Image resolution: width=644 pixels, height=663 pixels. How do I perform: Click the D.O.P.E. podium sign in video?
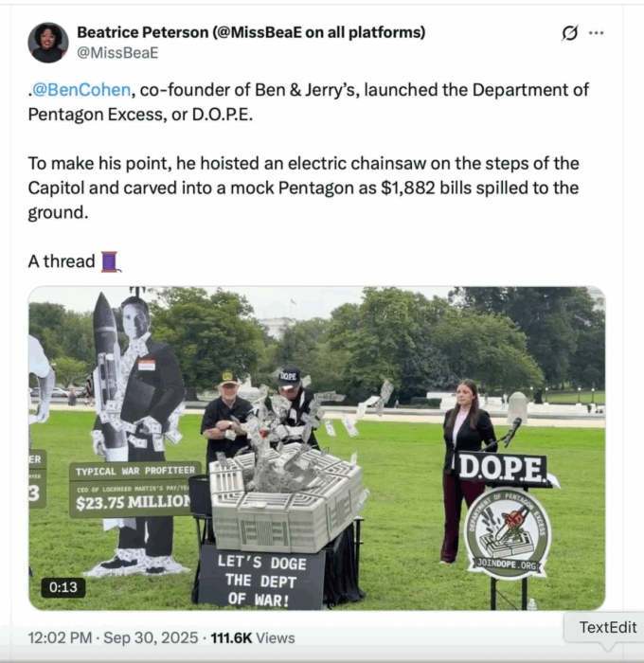502,469
